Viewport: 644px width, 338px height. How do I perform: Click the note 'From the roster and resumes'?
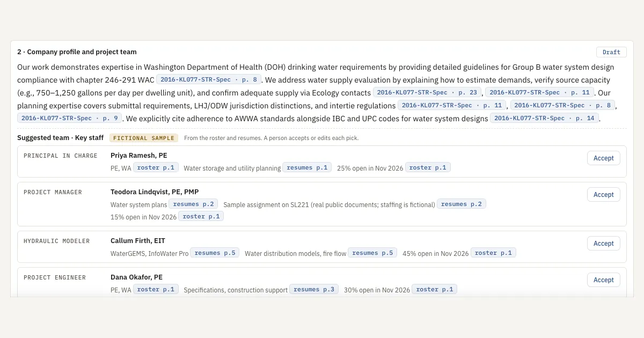click(271, 138)
